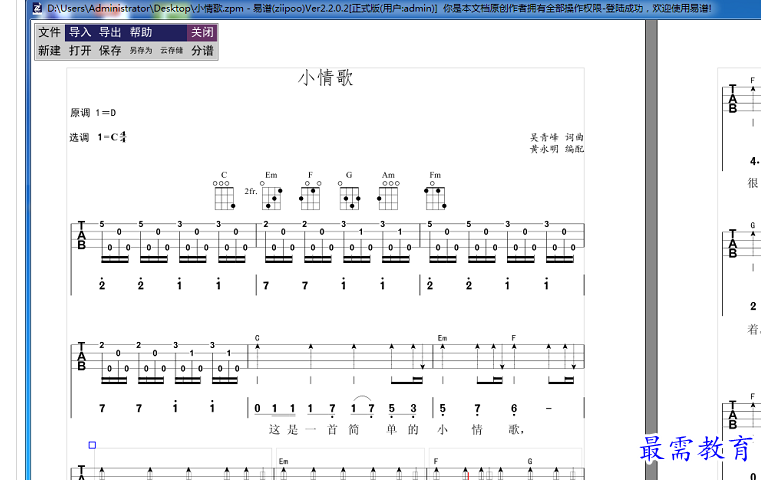Image resolution: width=761 pixels, height=480 pixels.
Task: Select the Fm chord diagram
Action: coord(435,191)
